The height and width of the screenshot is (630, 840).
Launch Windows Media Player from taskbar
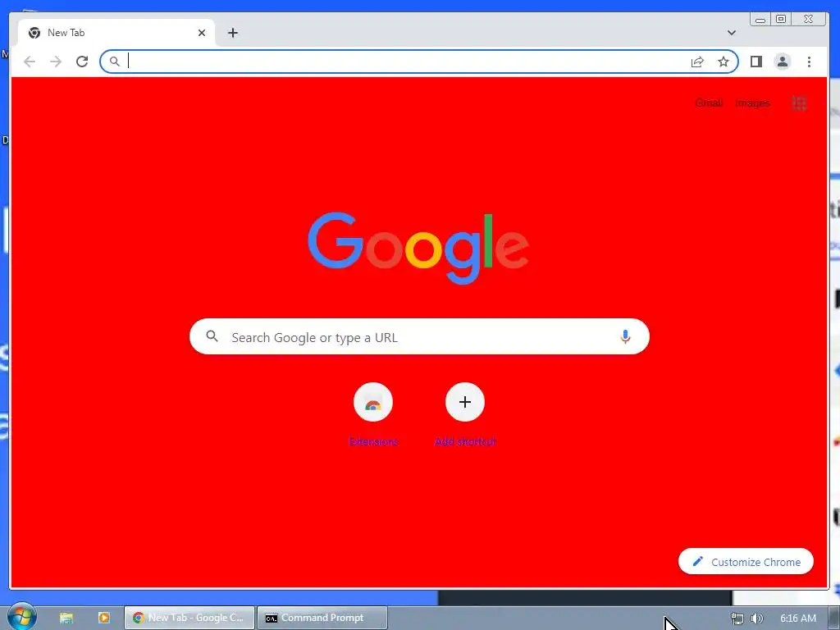(x=104, y=618)
